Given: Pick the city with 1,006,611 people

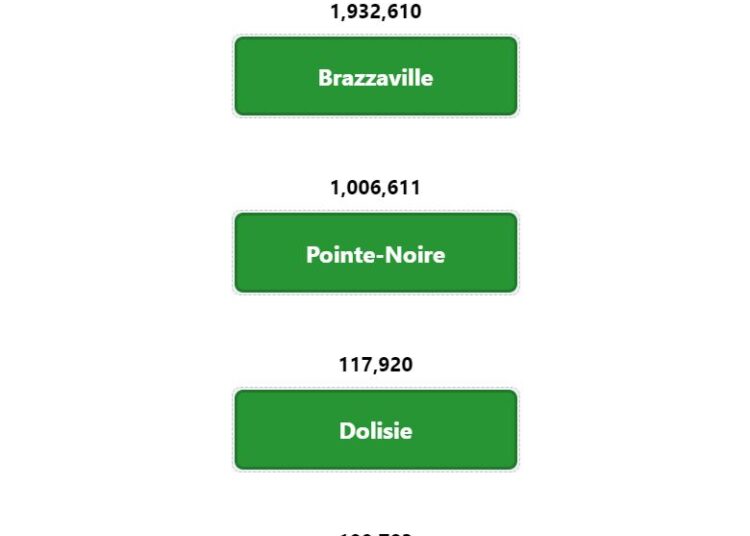Looking at the screenshot, I should [375, 252].
